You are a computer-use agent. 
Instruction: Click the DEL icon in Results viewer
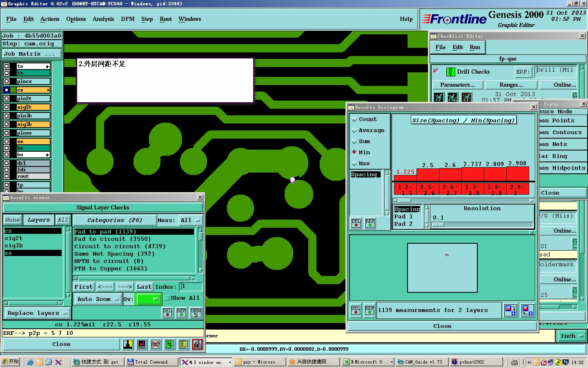click(167, 313)
